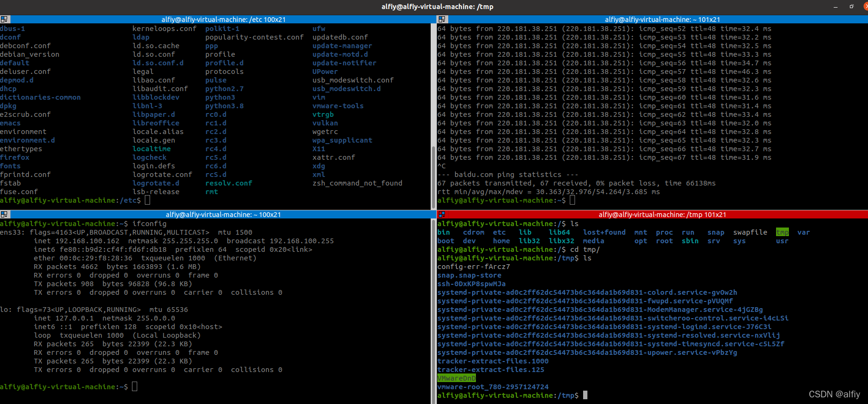The image size is (868, 404).
Task: Click snap.snap-store in /tmp listing
Action: point(469,275)
